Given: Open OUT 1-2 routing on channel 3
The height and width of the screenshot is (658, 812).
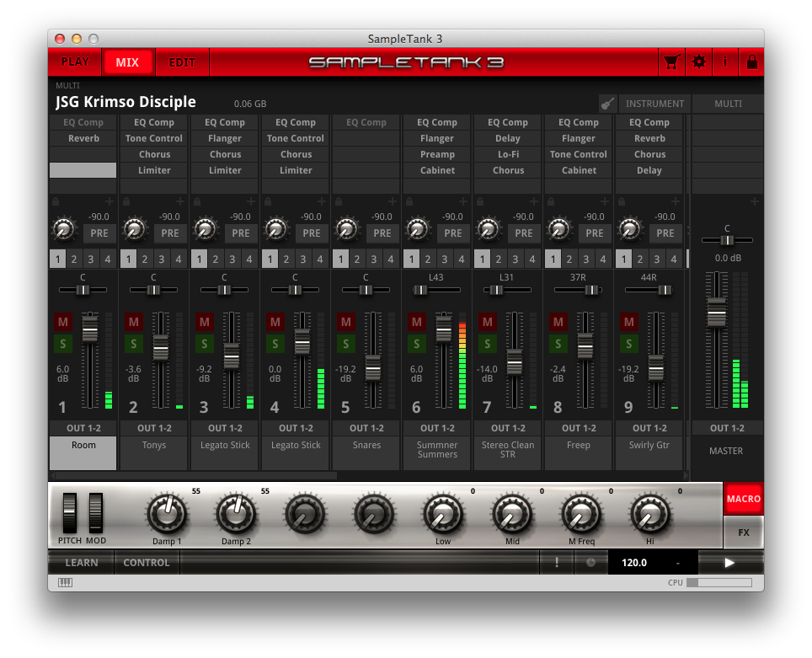Looking at the screenshot, I should point(224,428).
